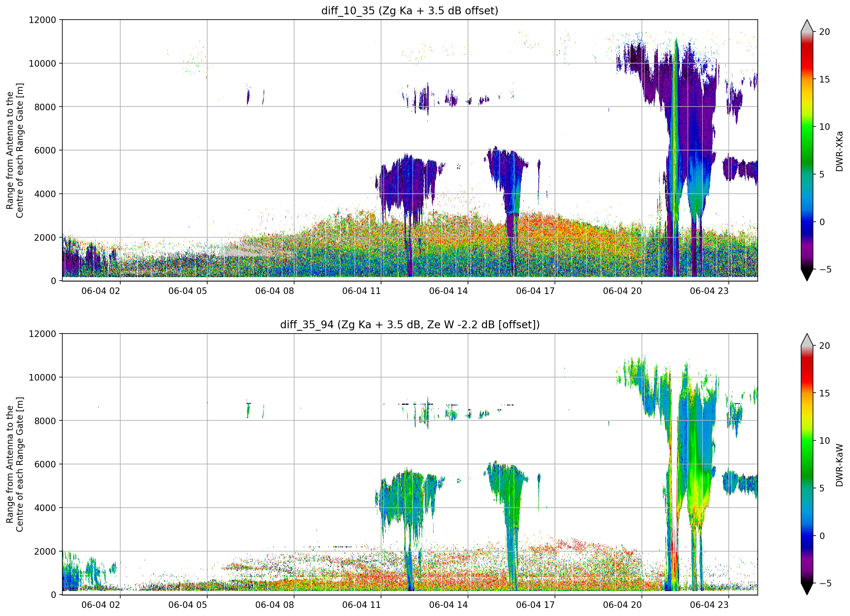This screenshot has height=616, width=850.
Task: Click the '06-04 20' label under the bottom plot
Action: click(623, 605)
